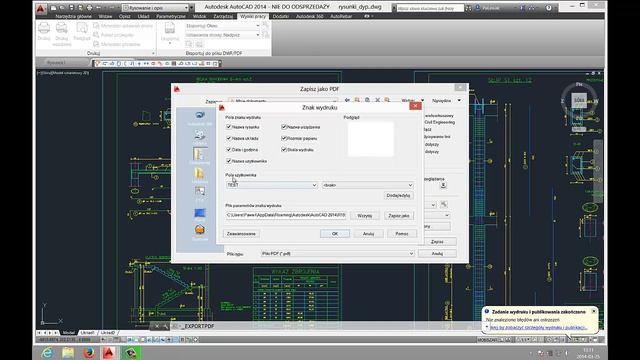Select the Desktop icon in places bar
Image resolution: width=640 pixels, height=360 pixels.
200,212
